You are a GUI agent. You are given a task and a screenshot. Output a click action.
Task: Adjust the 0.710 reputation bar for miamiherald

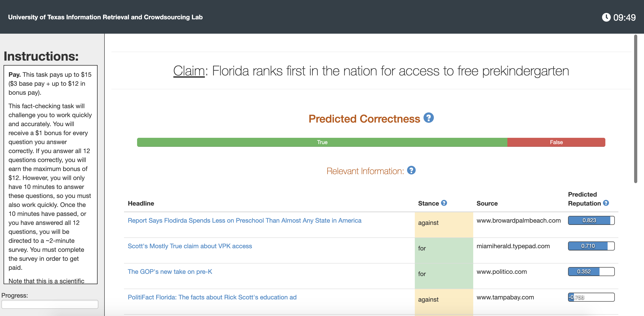(x=591, y=246)
